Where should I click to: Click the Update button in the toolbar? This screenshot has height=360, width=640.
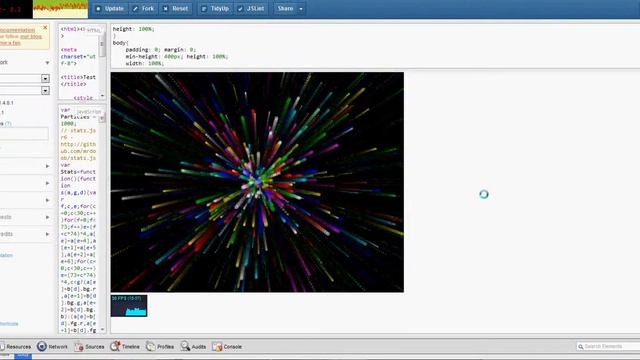(110, 9)
